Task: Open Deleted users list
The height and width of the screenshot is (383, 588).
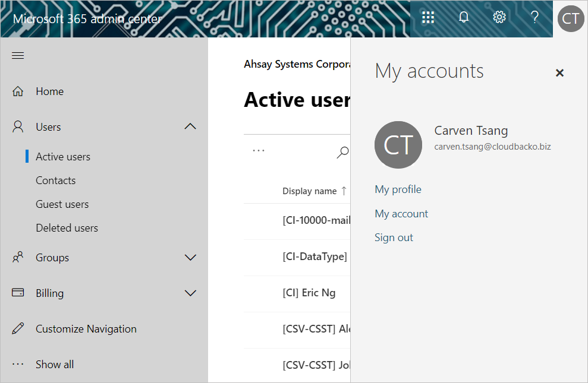Action: [x=67, y=228]
